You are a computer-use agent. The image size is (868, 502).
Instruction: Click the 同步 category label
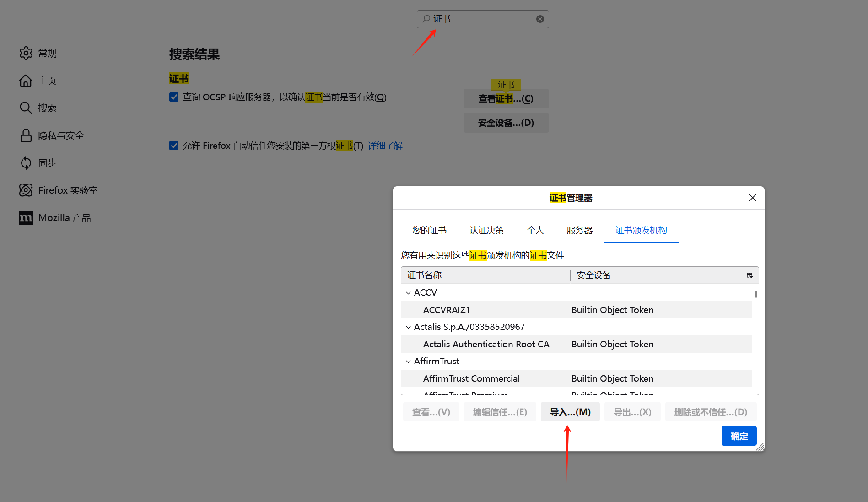coord(47,163)
